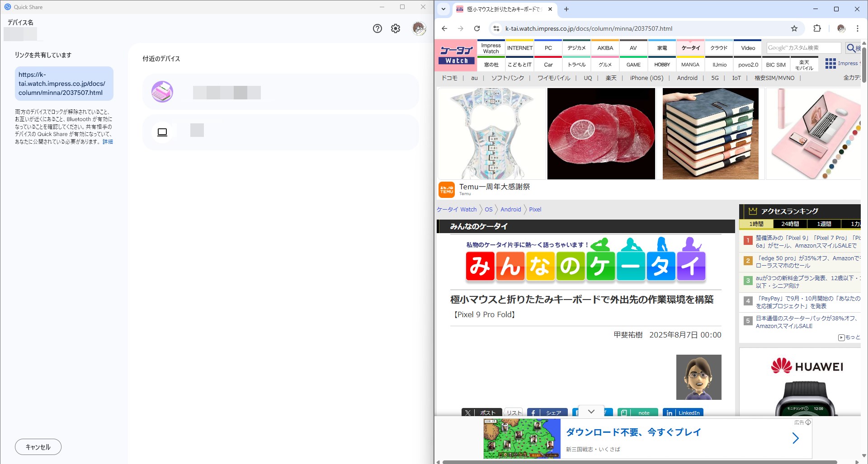This screenshot has width=868, height=464.
Task: Open GAME nav item
Action: point(633,65)
